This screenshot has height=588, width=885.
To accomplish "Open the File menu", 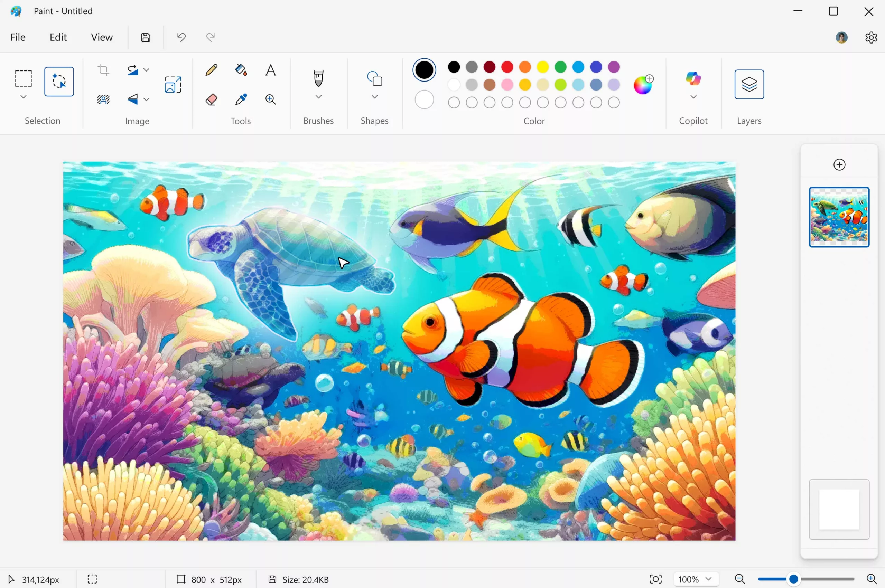I will (x=18, y=37).
